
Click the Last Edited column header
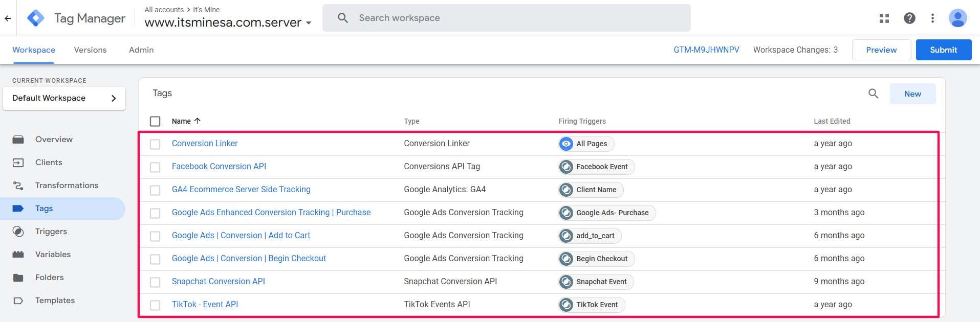point(832,121)
